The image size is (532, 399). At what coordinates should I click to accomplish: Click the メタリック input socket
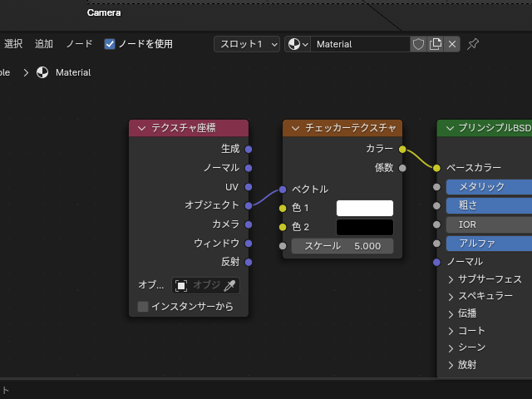pos(436,187)
